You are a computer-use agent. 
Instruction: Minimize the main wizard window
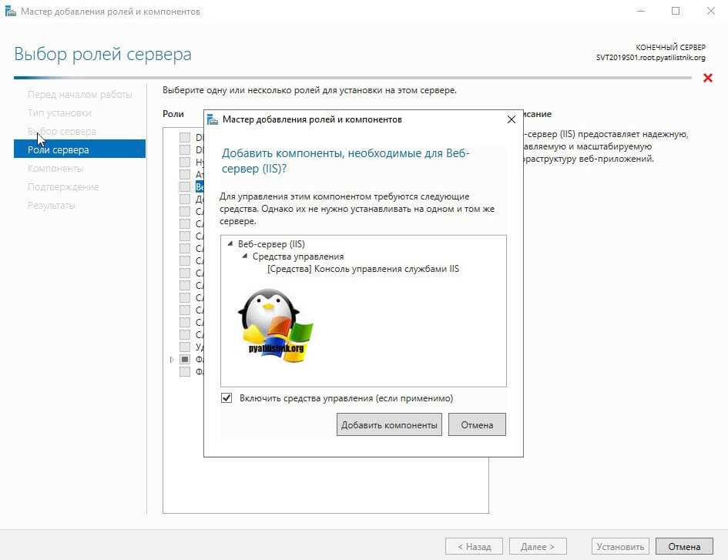[x=641, y=11]
